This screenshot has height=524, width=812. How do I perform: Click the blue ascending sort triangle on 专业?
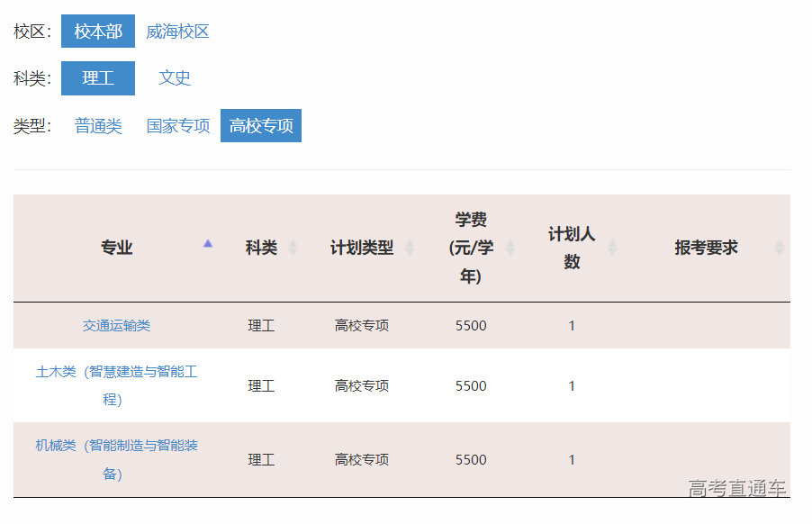pyautogui.click(x=208, y=243)
